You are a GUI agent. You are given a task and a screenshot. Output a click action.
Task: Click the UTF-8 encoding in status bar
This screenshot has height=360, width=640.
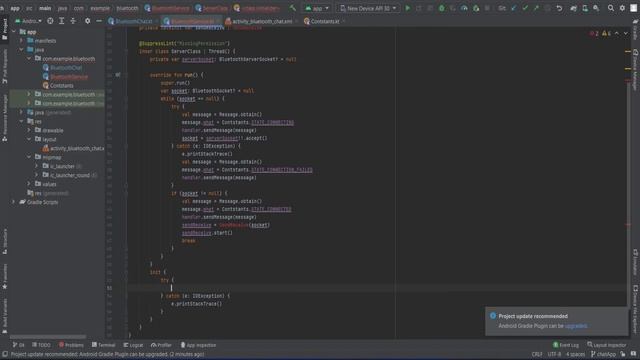[x=554, y=354]
